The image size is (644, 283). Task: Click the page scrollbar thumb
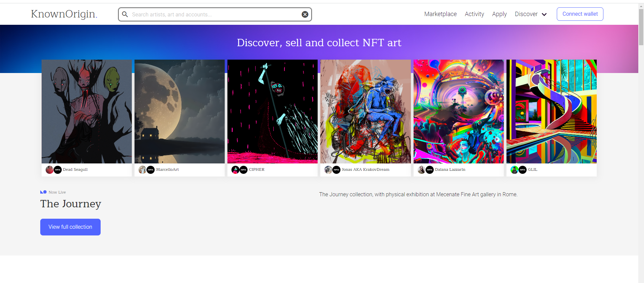[x=641, y=27]
